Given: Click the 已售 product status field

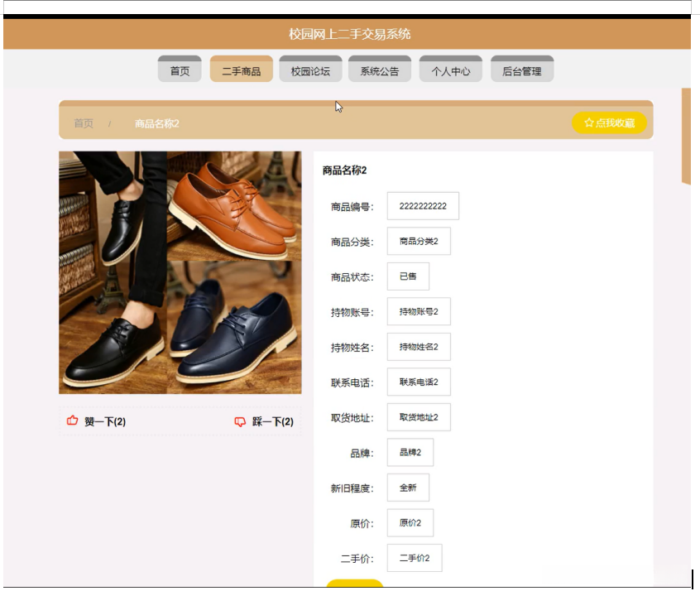Looking at the screenshot, I should click(x=408, y=276).
